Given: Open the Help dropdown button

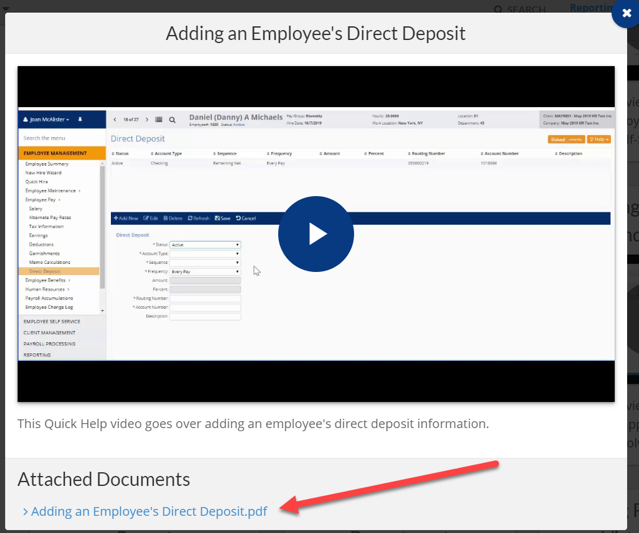Looking at the screenshot, I should coord(599,139).
